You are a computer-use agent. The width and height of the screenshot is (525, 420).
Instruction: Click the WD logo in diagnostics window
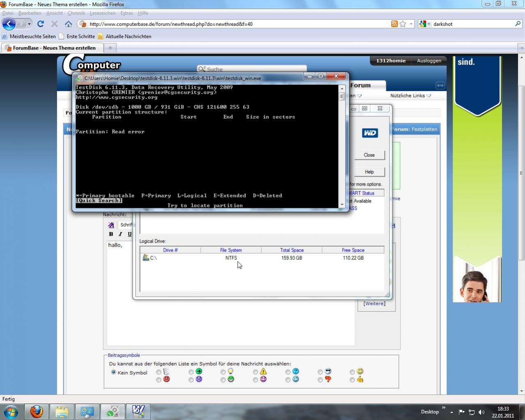370,133
